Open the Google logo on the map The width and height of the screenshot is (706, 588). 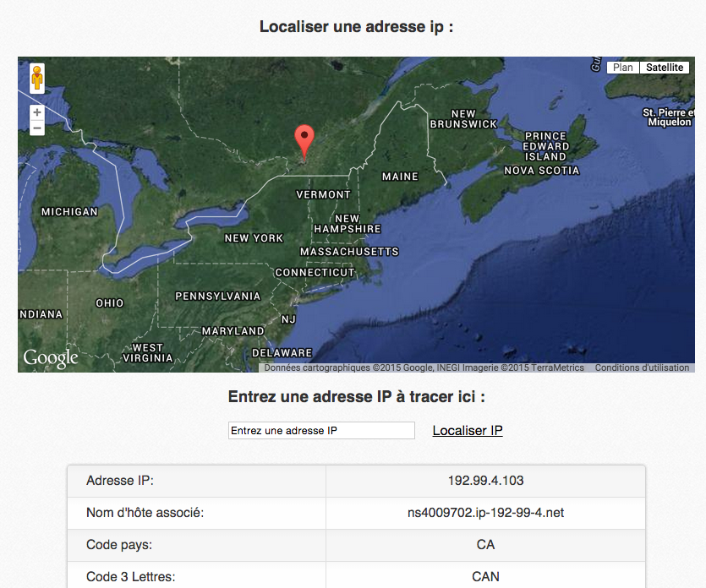point(51,358)
